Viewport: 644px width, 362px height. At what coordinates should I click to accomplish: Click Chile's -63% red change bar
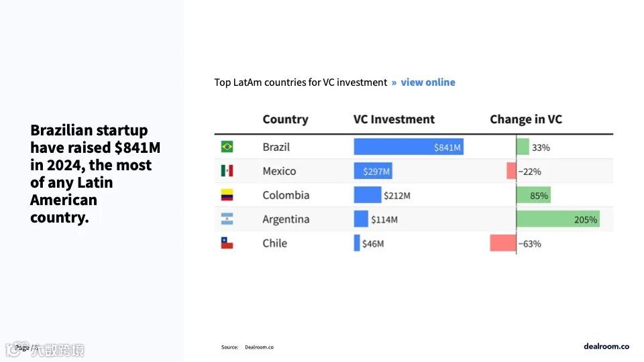click(503, 243)
